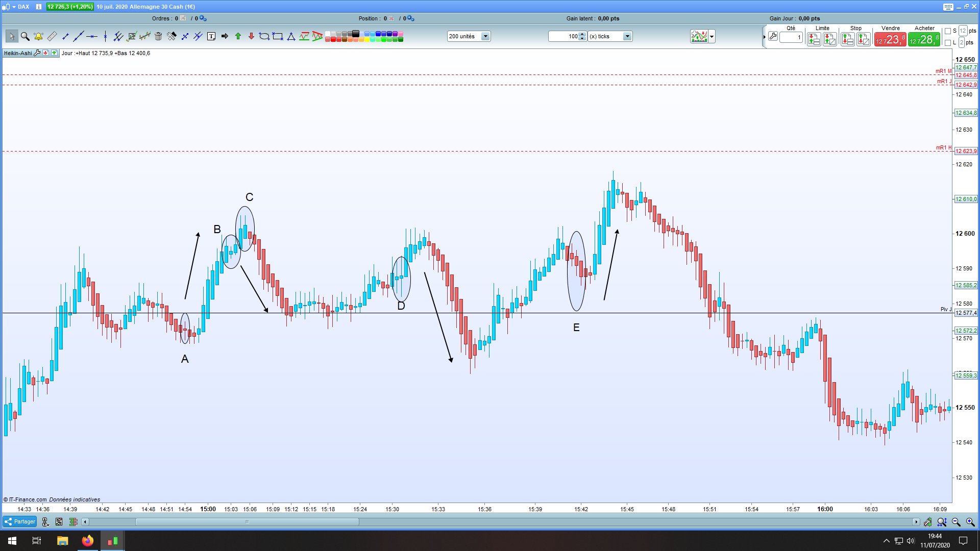
Task: Pick the yellow color swatch
Action: coord(367,39)
